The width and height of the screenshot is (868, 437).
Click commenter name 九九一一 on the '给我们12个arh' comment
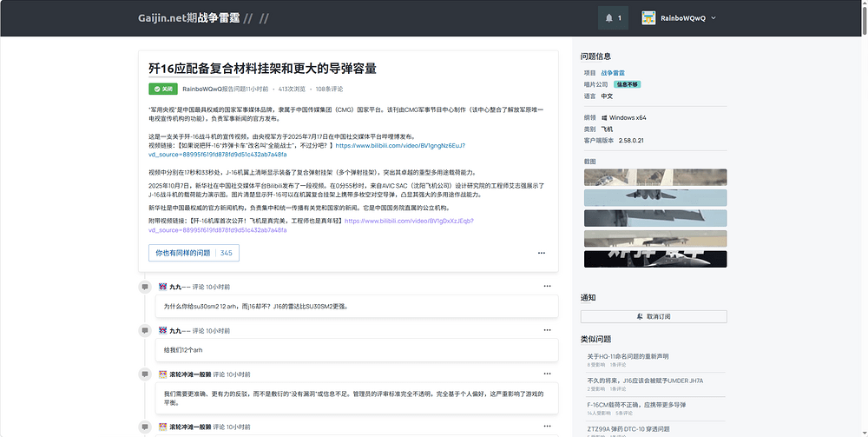(x=180, y=331)
